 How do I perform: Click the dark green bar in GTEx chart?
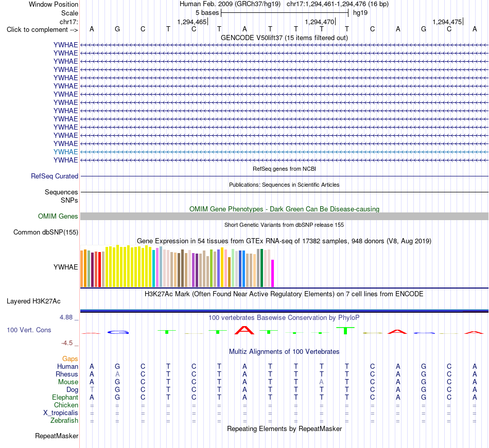click(261, 268)
